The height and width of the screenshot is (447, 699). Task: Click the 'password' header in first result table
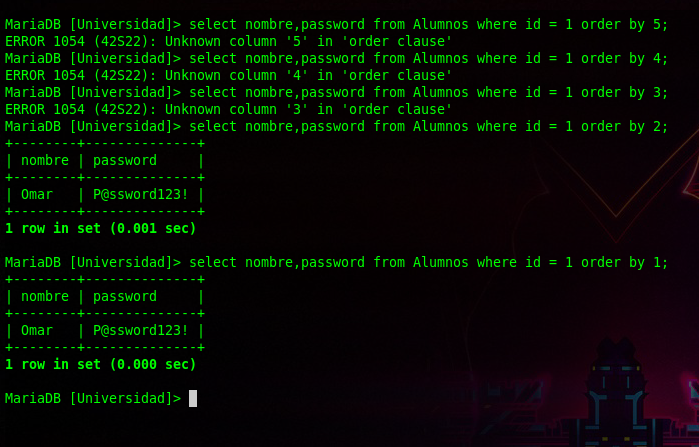tap(125, 160)
